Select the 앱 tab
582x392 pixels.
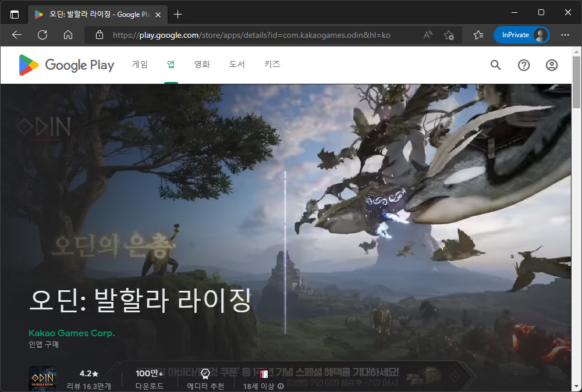[171, 64]
